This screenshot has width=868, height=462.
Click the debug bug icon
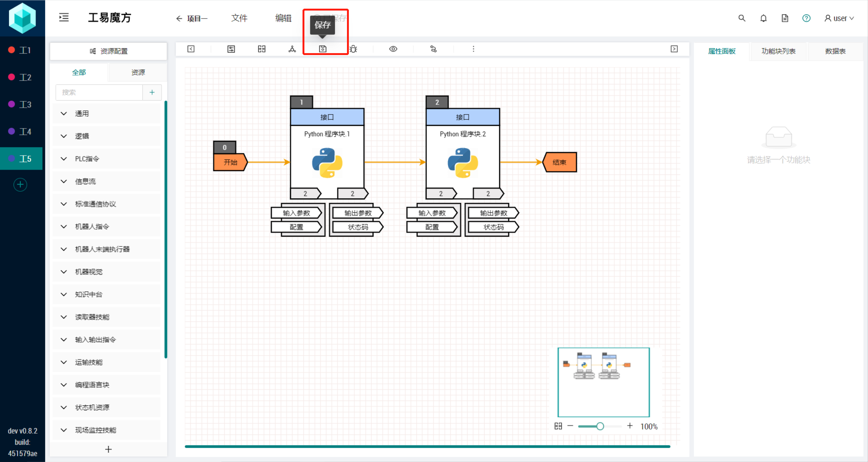pyautogui.click(x=353, y=49)
